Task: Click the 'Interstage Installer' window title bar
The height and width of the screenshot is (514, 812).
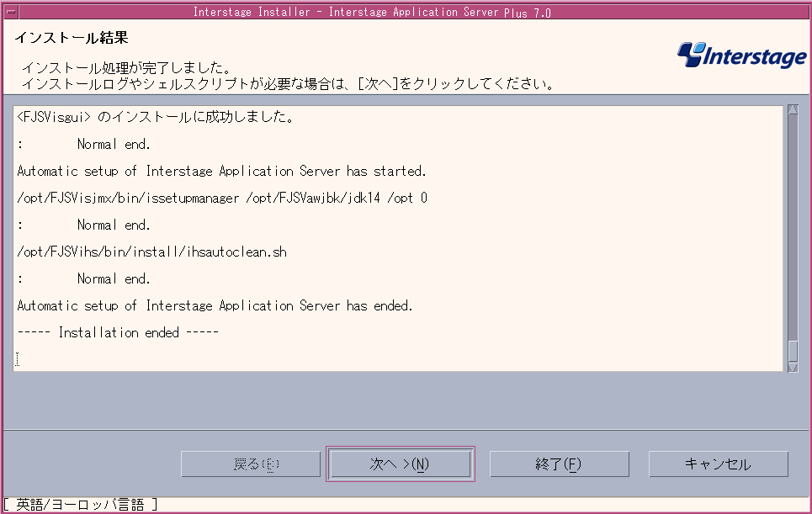Action: [372, 12]
